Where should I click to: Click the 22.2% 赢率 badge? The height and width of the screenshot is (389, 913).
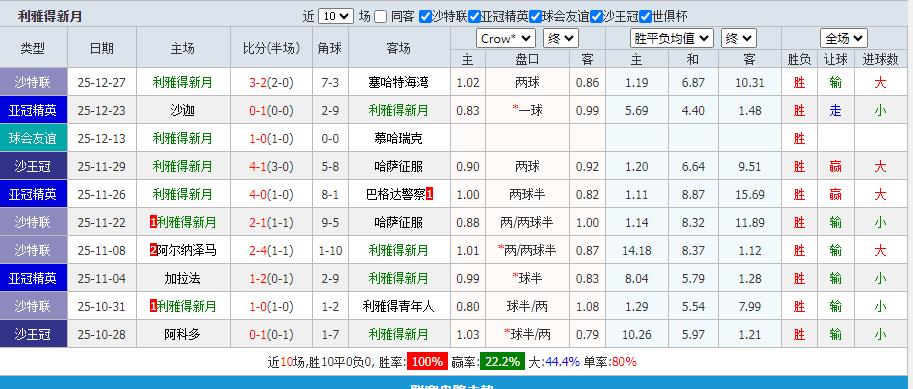click(x=502, y=362)
